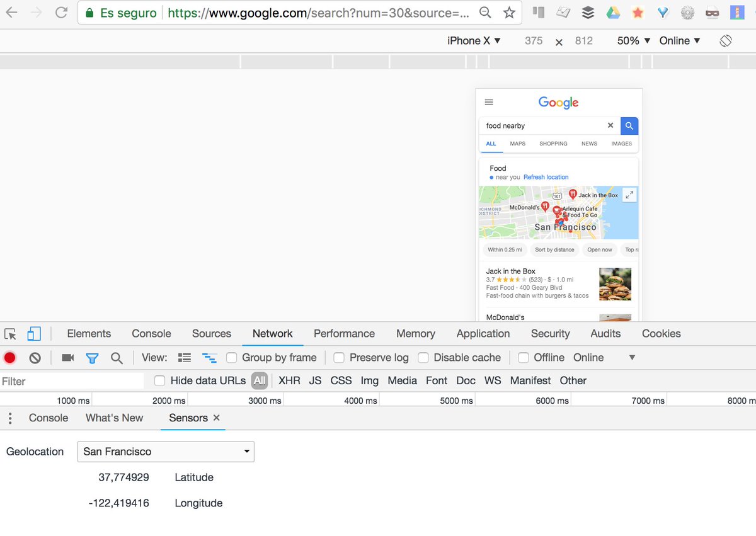This screenshot has height=536, width=756.
Task: Close the Sensors drawer tab
Action: click(216, 418)
